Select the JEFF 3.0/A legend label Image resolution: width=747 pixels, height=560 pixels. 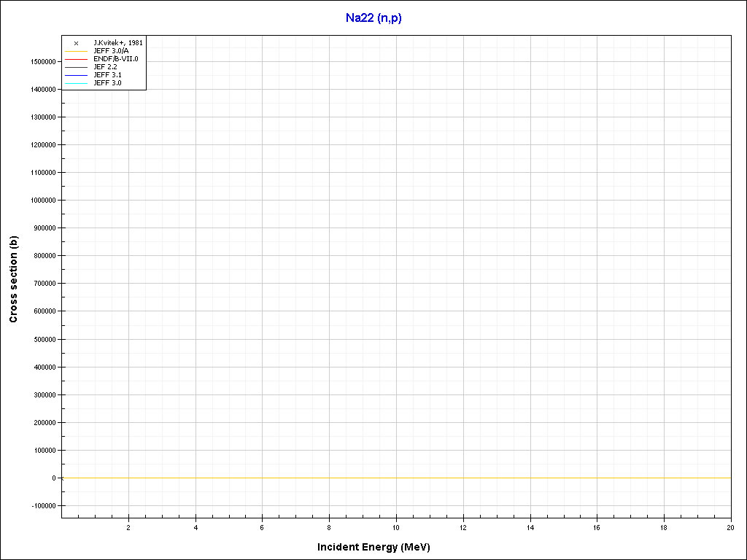tap(111, 51)
